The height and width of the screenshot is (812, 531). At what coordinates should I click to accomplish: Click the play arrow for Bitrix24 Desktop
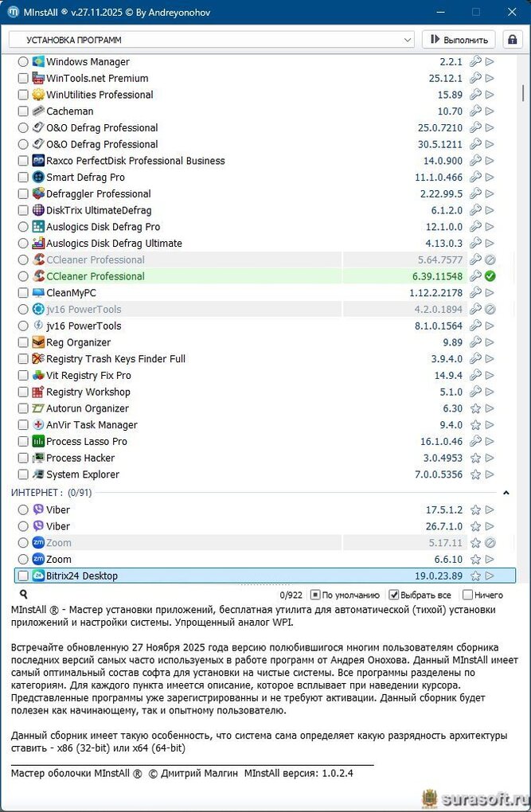click(x=490, y=576)
